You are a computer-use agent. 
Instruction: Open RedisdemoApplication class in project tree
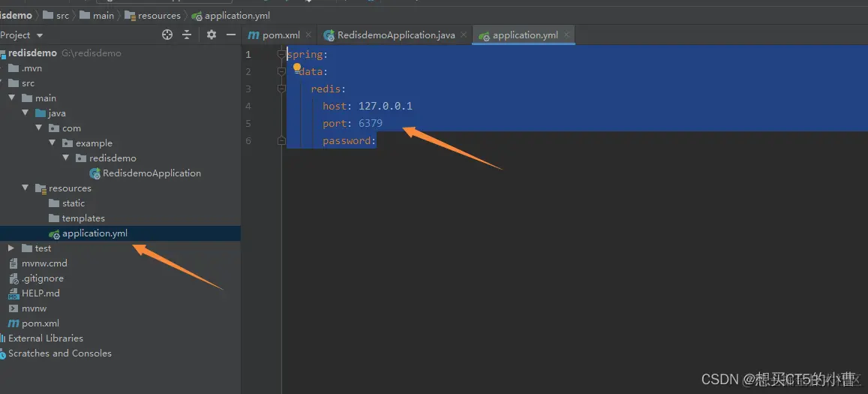pos(152,173)
